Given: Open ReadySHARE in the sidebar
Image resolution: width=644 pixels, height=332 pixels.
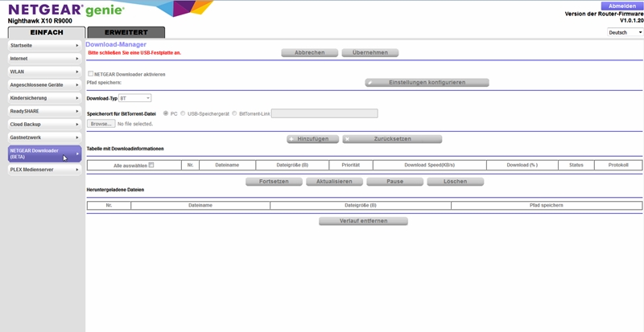Looking at the screenshot, I should tap(44, 111).
